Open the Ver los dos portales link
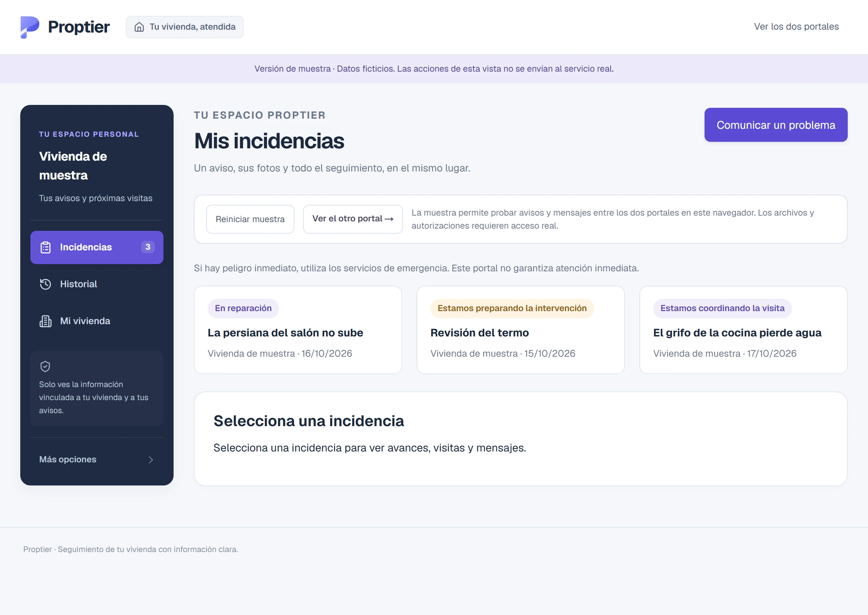The height and width of the screenshot is (615, 868). [x=796, y=27]
